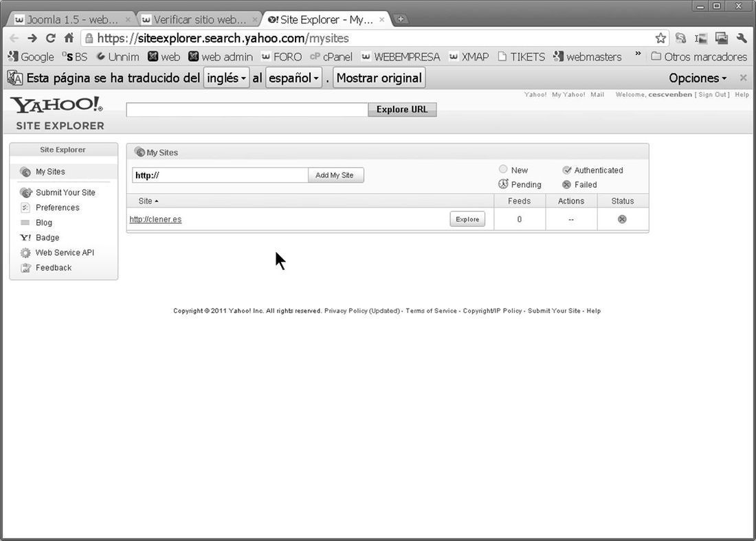This screenshot has width=756, height=541.
Task: Open the Mail header link
Action: coord(597,94)
